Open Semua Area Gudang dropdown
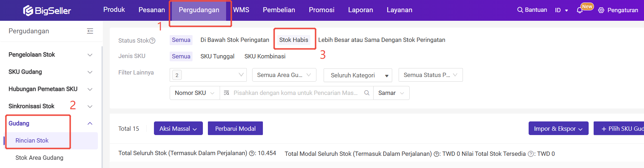Image resolution: width=644 pixels, height=168 pixels. (284, 75)
